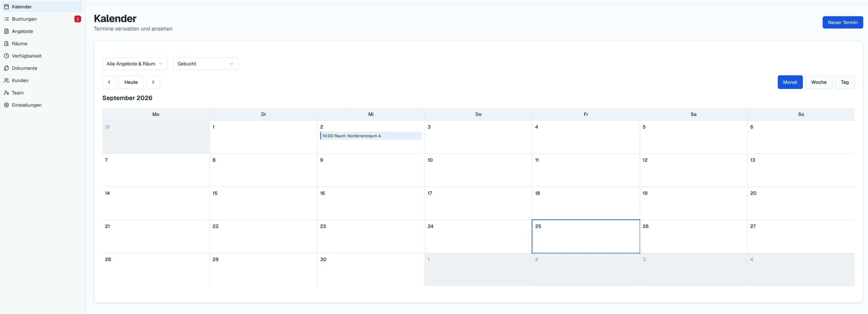Image resolution: width=868 pixels, height=314 pixels.
Task: Click the Einstellungen gear icon
Action: 7,105
